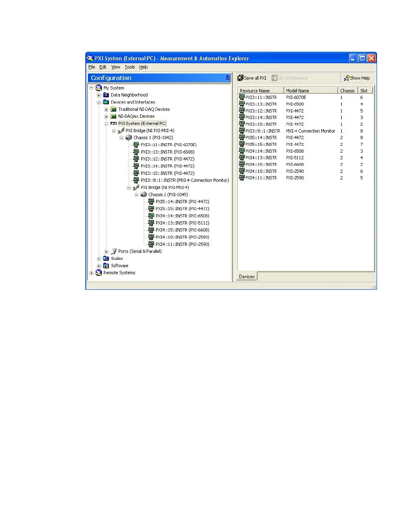Click the PXI System (External PC) tree icon
This screenshot has width=414, height=532.
(x=113, y=124)
